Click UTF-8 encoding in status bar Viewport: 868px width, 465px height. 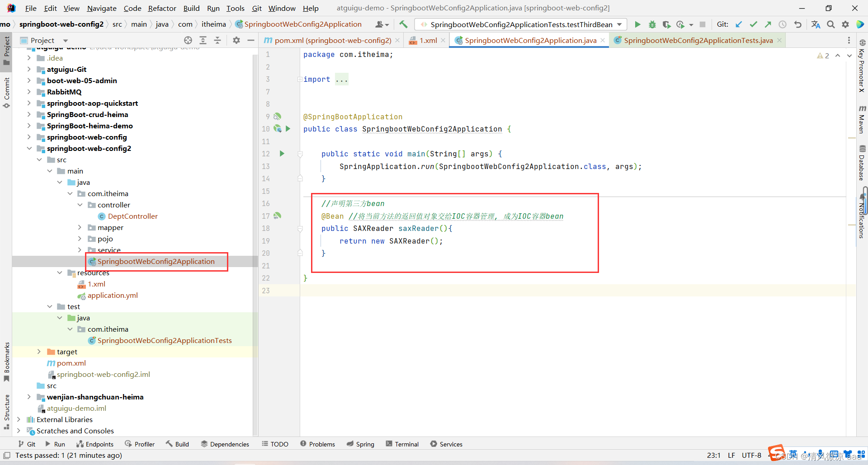pyautogui.click(x=751, y=455)
